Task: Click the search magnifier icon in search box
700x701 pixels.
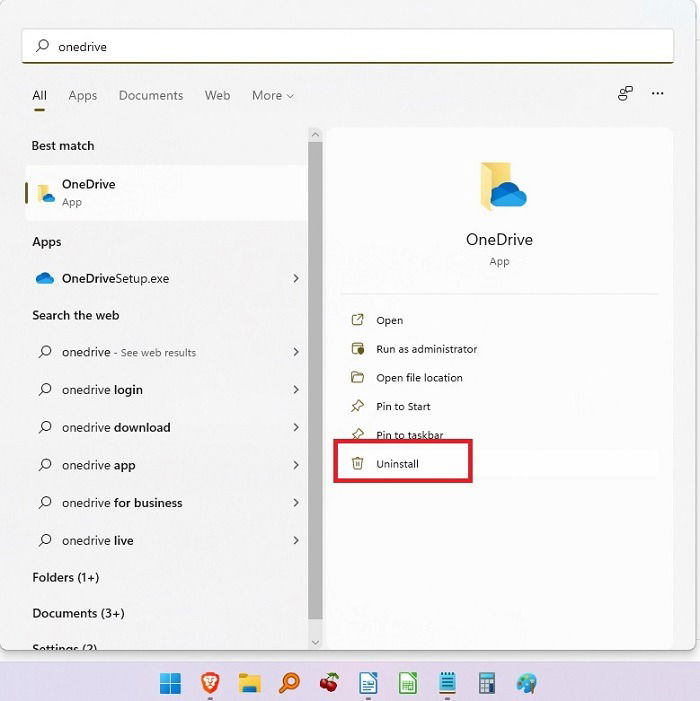Action: [x=42, y=46]
